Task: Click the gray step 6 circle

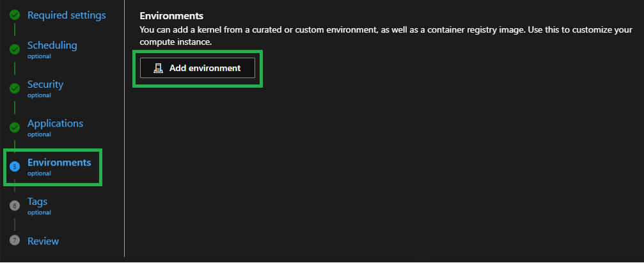Action: click(x=15, y=205)
